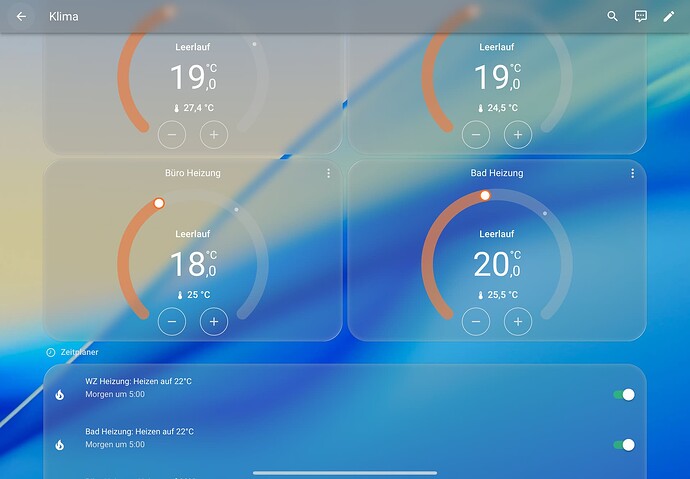690x479 pixels.
Task: Increase Büro Heizung target temperature
Action: pos(214,322)
